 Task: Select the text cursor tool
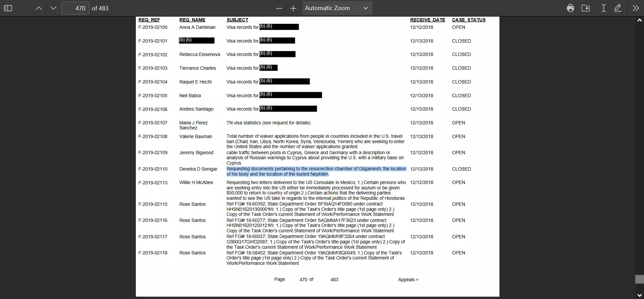pyautogui.click(x=603, y=8)
